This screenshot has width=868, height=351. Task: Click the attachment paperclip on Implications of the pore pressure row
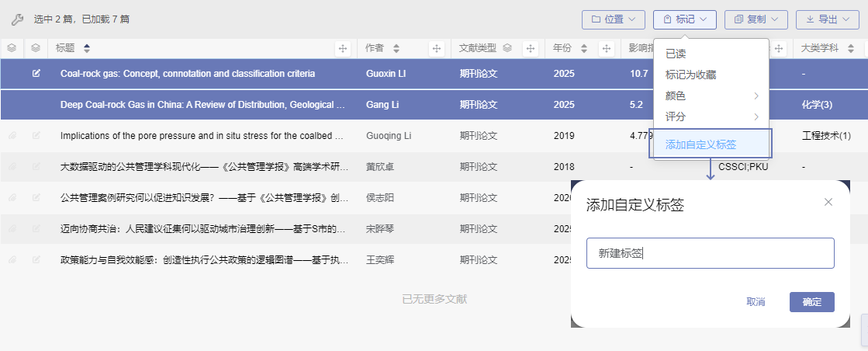[x=12, y=135]
